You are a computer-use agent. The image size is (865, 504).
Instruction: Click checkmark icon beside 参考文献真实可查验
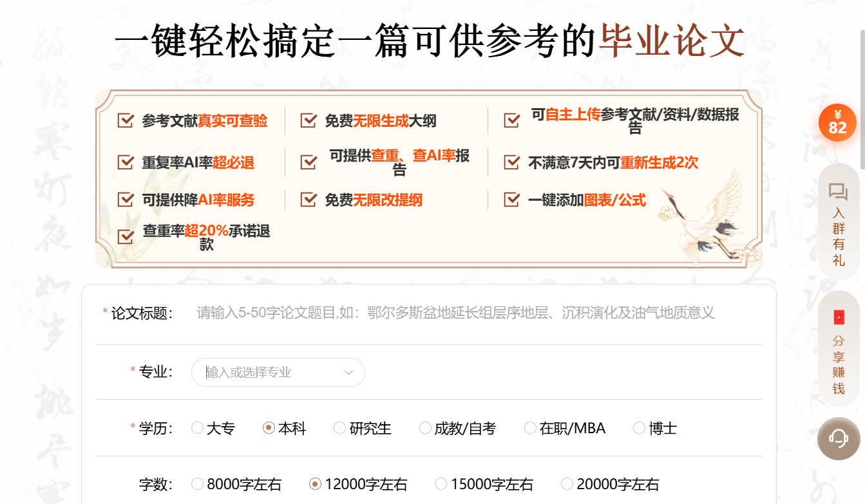tap(126, 120)
